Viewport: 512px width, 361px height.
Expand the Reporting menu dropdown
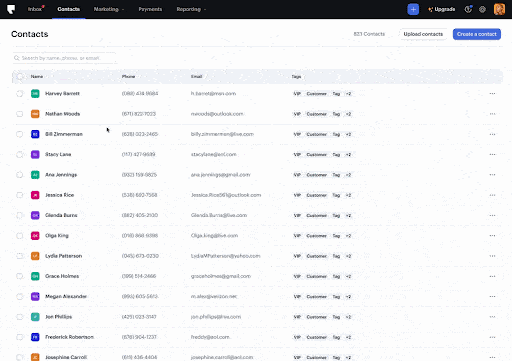pos(191,9)
